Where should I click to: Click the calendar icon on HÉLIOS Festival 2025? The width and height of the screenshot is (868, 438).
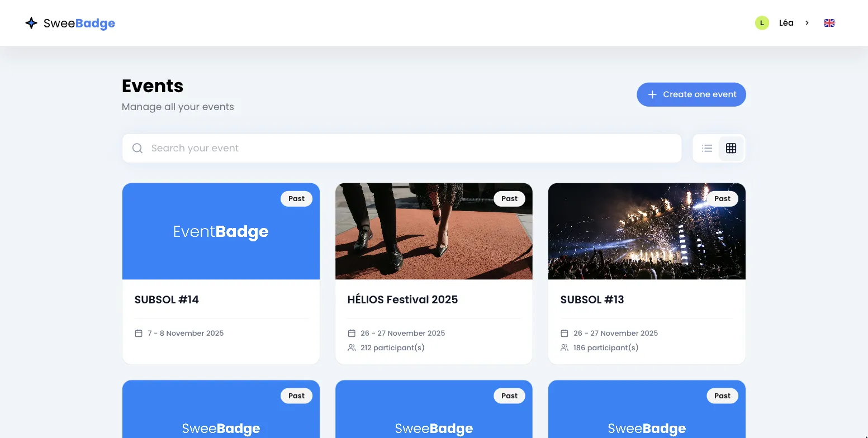352,333
